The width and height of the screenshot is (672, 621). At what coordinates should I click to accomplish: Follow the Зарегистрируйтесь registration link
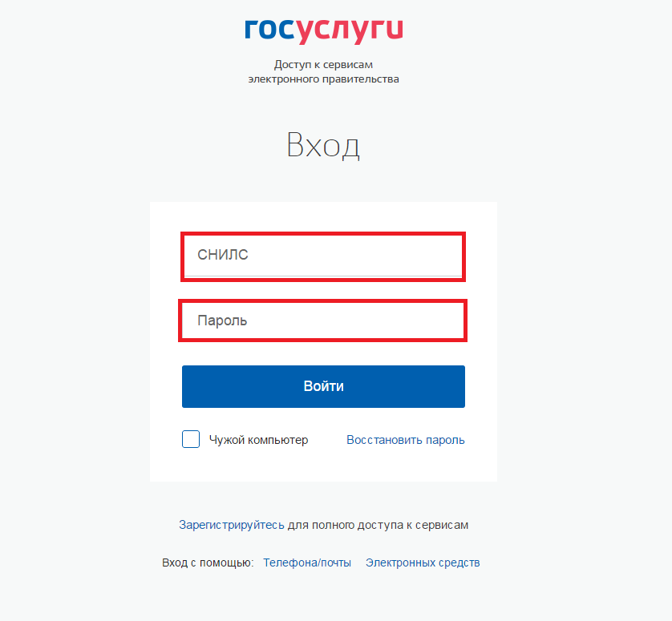point(232,525)
